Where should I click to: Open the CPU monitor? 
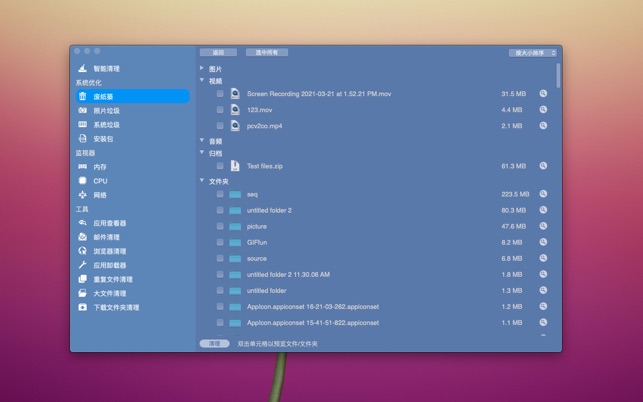[100, 181]
